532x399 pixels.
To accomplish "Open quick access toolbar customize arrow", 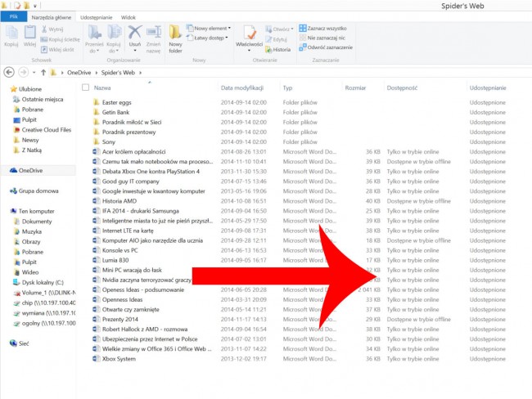I will (35, 6).
